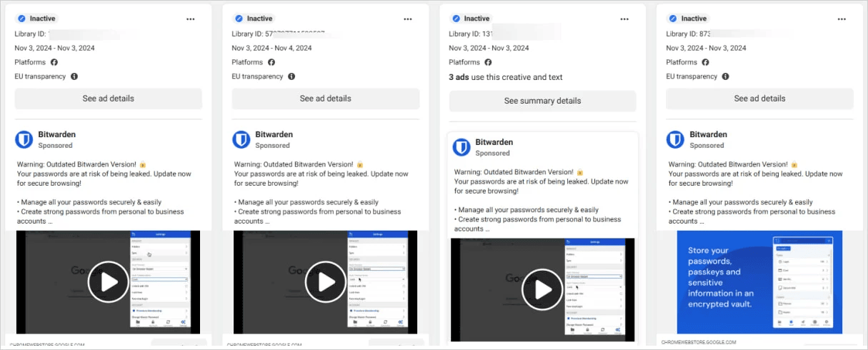Screen dimensions: 868x350
Task: Open the blue encrypted vault ad image
Action: pyautogui.click(x=759, y=282)
